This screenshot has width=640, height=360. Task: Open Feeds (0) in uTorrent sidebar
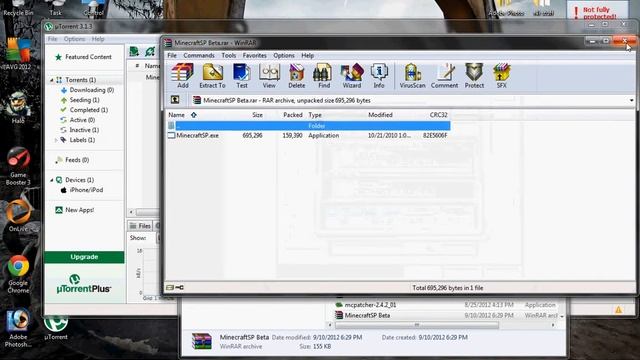pyautogui.click(x=72, y=160)
